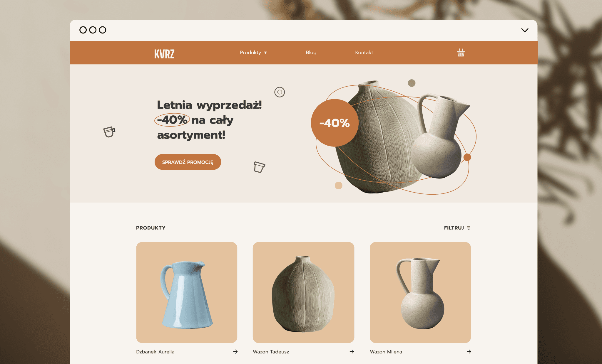Go to the Kontakt page
The image size is (602, 364).
[364, 52]
